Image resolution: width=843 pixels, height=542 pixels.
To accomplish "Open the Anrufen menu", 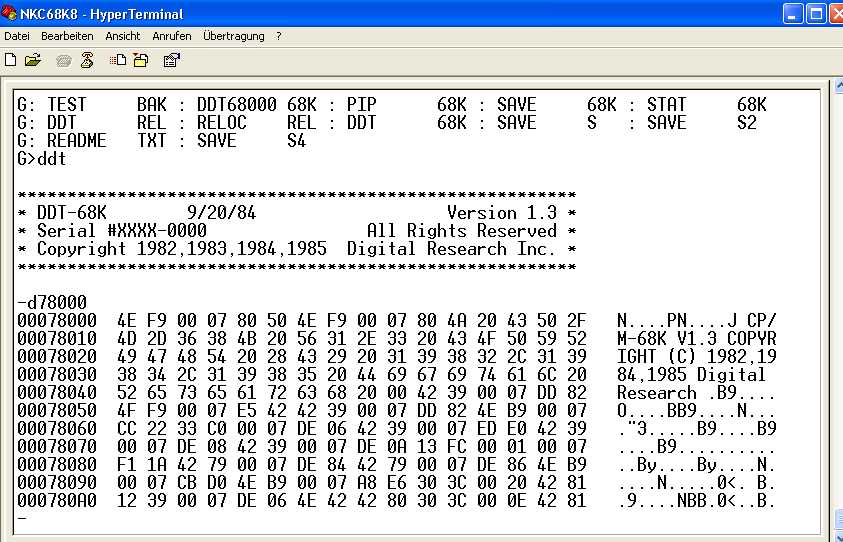I will (172, 36).
